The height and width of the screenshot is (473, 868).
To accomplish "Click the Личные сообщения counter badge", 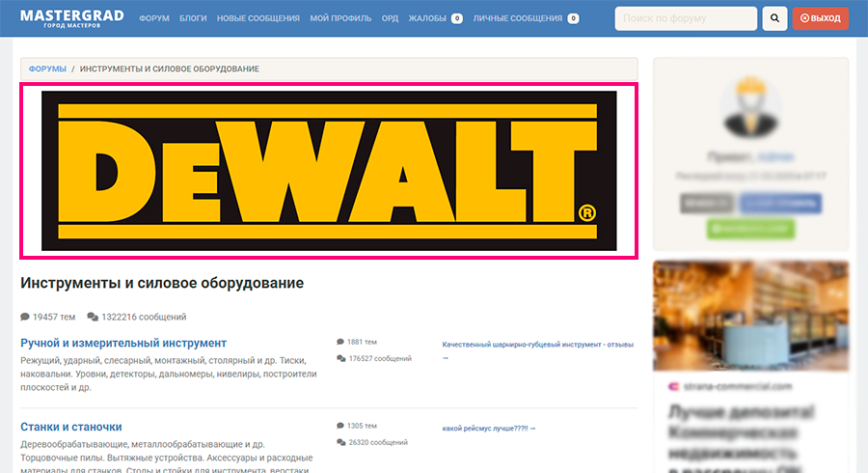I will pos(574,18).
